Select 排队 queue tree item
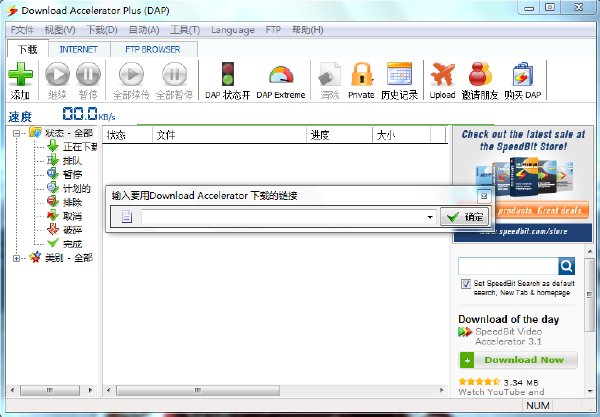The width and height of the screenshot is (600, 417). point(72,161)
